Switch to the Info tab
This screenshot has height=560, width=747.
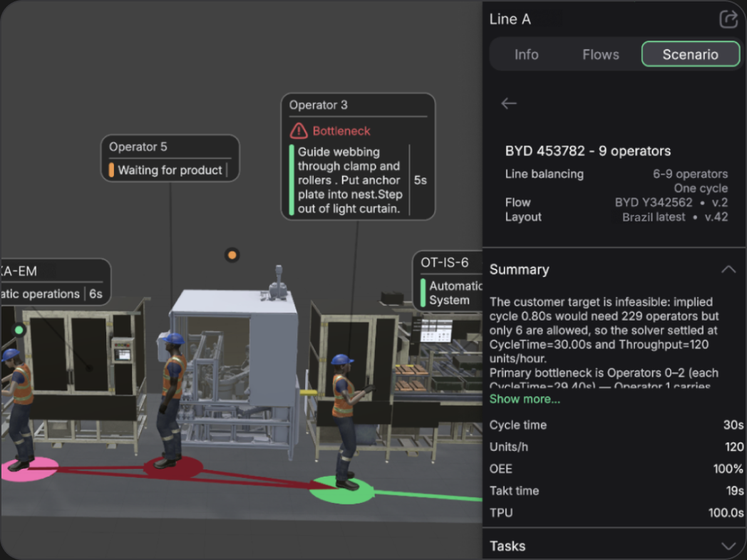(526, 54)
